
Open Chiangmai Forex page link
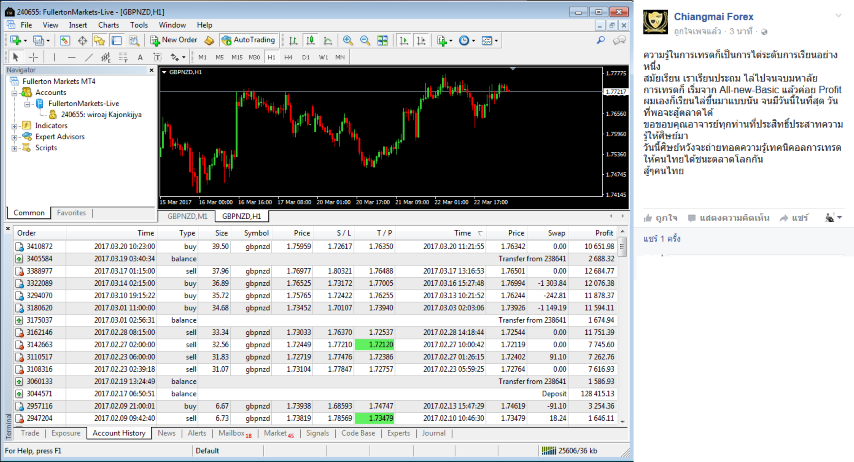click(713, 17)
